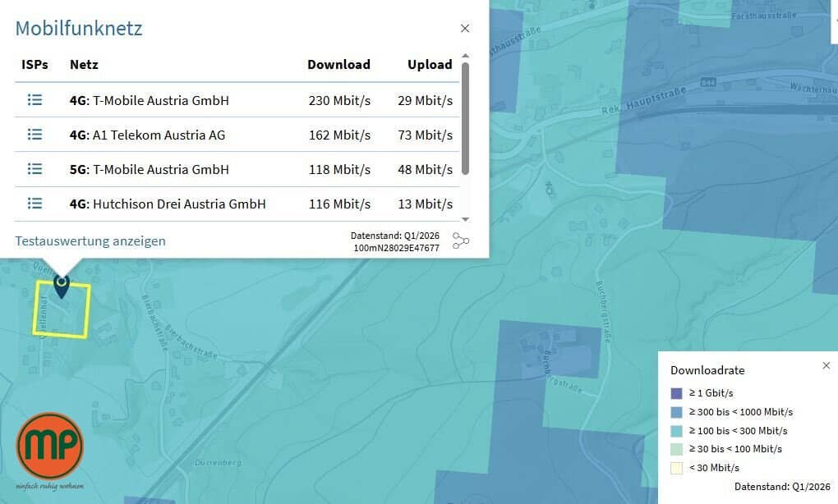
Task: Click the ≥ 100 bis < 300 Mbit/s swatch
Action: click(x=677, y=431)
